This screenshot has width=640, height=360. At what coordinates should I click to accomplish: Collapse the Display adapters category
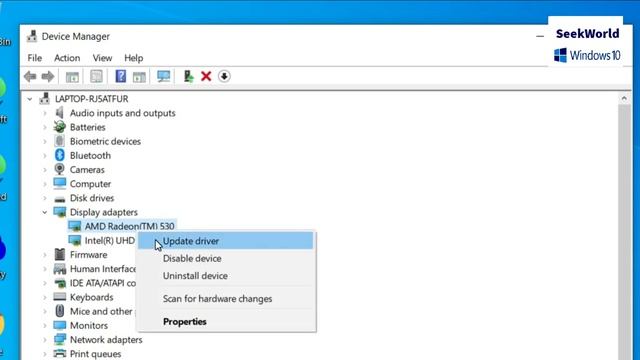[x=44, y=212]
